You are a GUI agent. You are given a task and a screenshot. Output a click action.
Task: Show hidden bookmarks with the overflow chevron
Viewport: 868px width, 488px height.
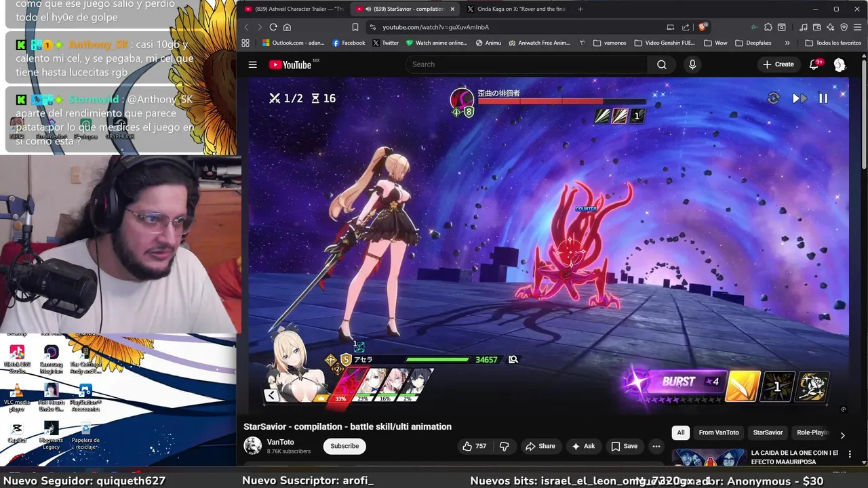point(787,43)
